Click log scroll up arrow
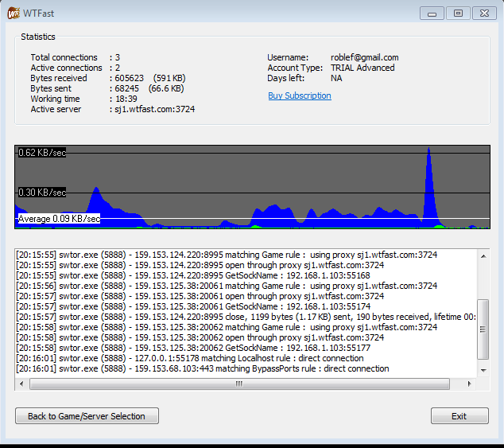504x448 pixels. 483,256
